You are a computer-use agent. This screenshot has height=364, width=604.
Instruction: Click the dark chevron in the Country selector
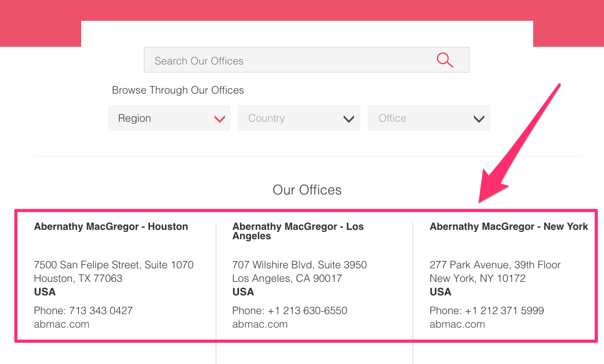click(x=349, y=119)
